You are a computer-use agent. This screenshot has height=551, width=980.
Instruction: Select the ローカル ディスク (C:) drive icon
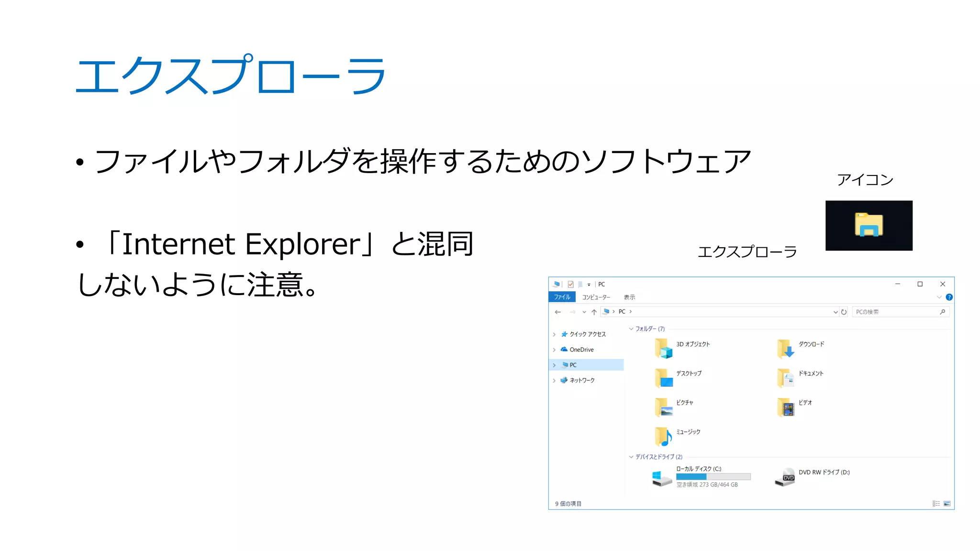pos(662,478)
